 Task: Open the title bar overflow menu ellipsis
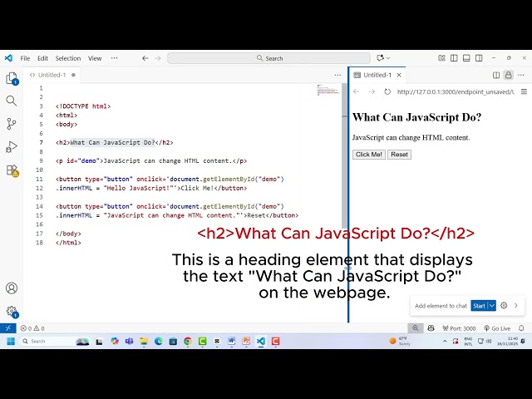pyautogui.click(x=114, y=58)
